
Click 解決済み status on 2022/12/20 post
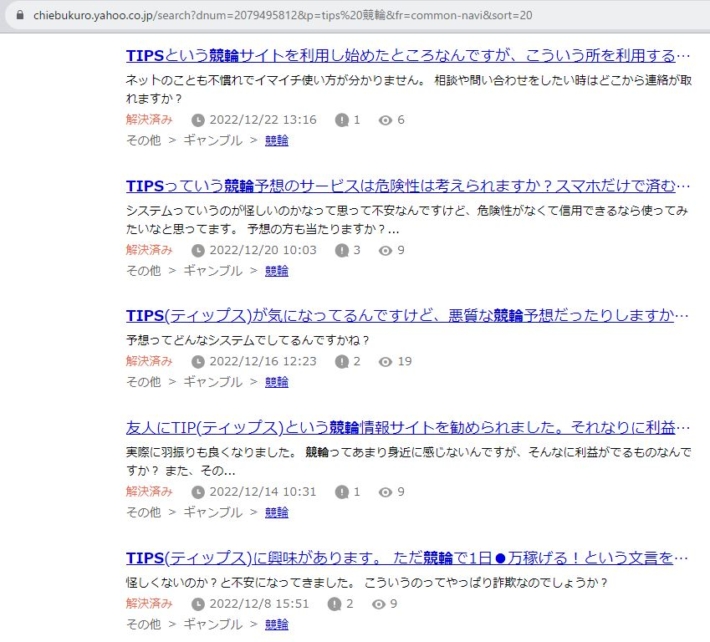tap(149, 250)
